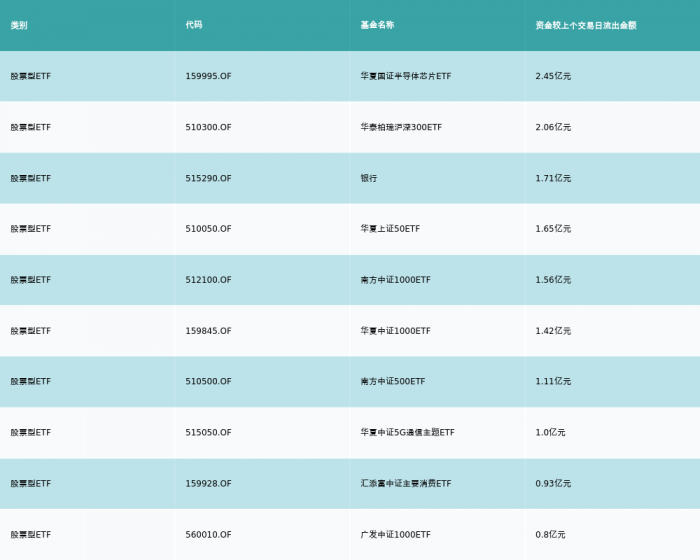Screen dimensions: 700x560
Task: Click outflow value 1.71亿元
Action: pos(553,178)
